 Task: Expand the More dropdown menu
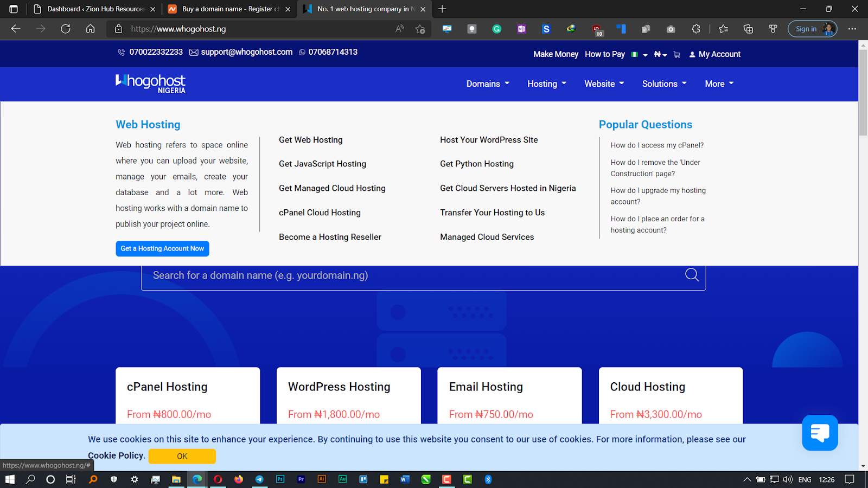point(719,84)
